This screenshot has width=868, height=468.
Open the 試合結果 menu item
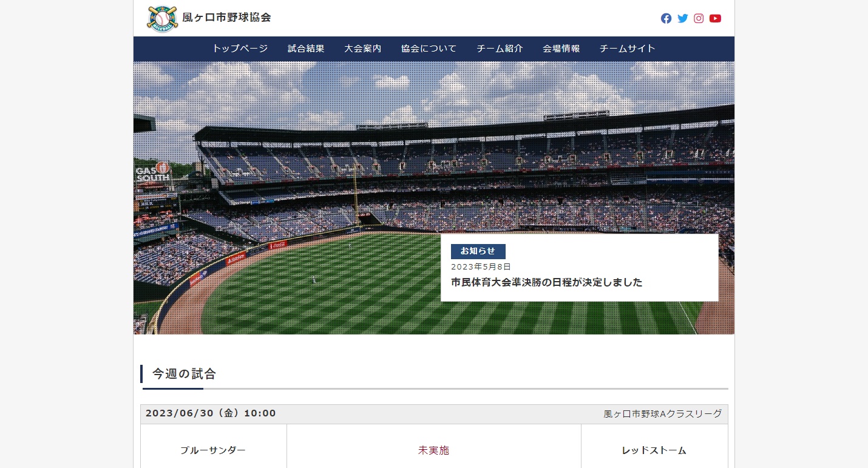(306, 49)
